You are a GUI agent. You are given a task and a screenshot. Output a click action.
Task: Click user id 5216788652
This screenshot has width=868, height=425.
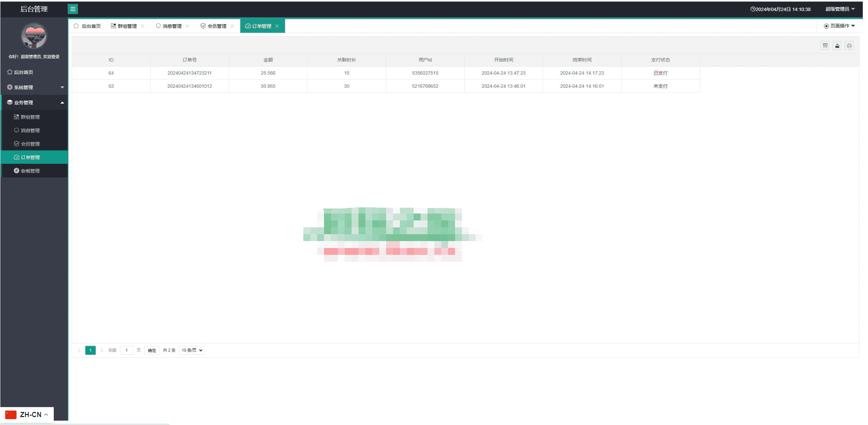point(425,86)
